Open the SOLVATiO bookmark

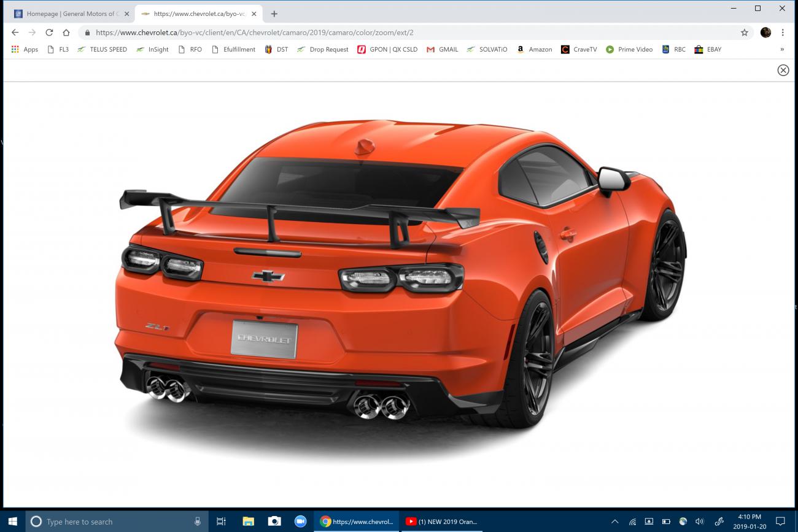[487, 49]
